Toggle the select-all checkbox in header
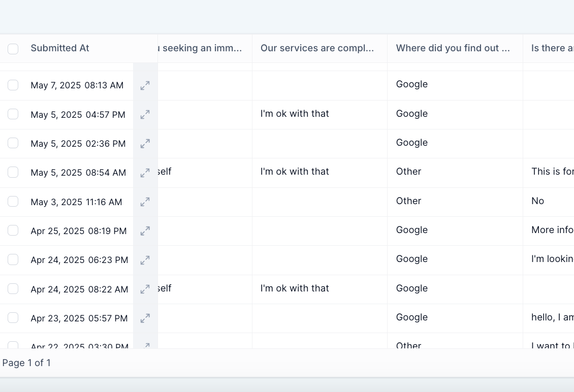The width and height of the screenshot is (574, 392). tap(13, 49)
